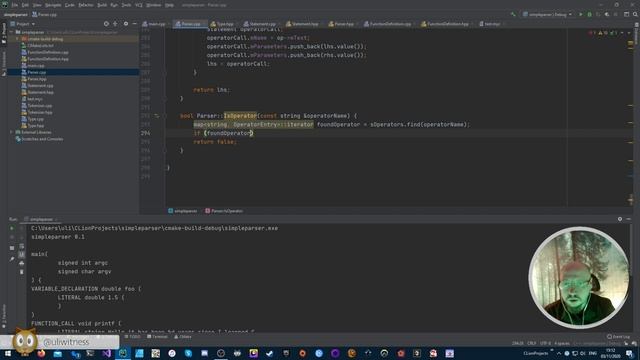The width and height of the screenshot is (640, 360).
Task: Open the CMake tool window
Action: (x=182, y=337)
